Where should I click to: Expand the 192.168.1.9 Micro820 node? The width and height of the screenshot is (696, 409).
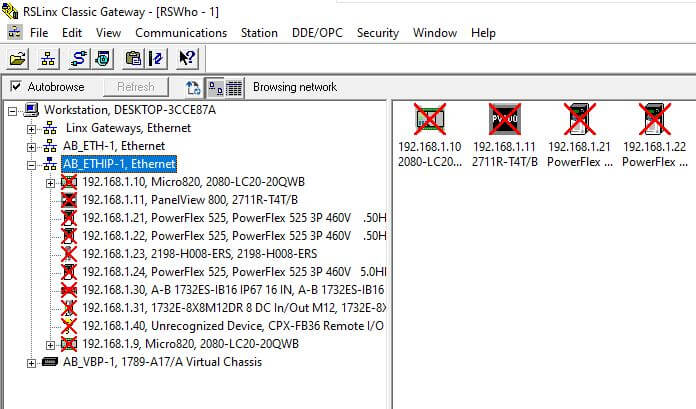click(50, 345)
